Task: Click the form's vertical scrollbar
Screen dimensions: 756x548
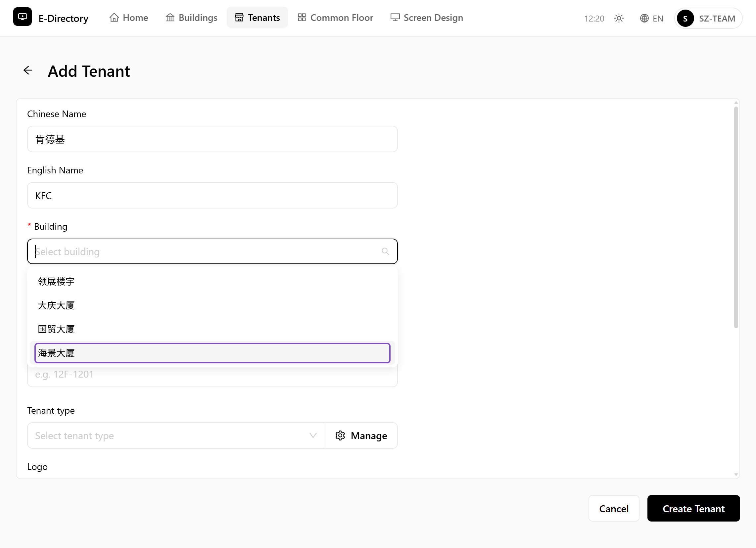Action: 736,217
